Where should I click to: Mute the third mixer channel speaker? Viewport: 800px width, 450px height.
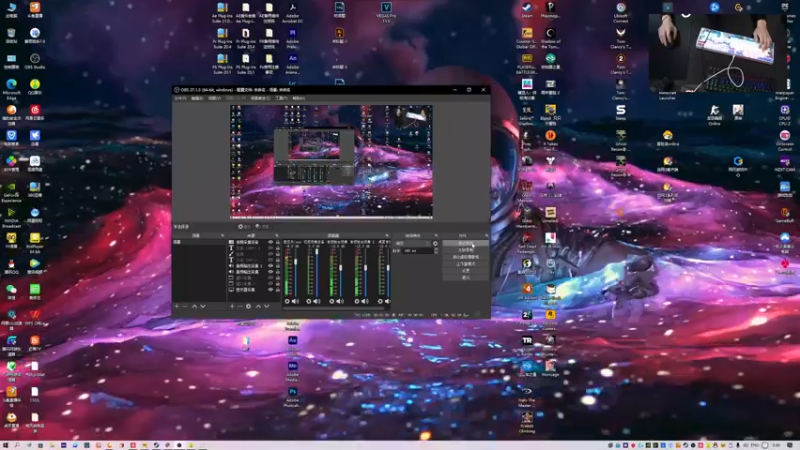pyautogui.click(x=340, y=301)
